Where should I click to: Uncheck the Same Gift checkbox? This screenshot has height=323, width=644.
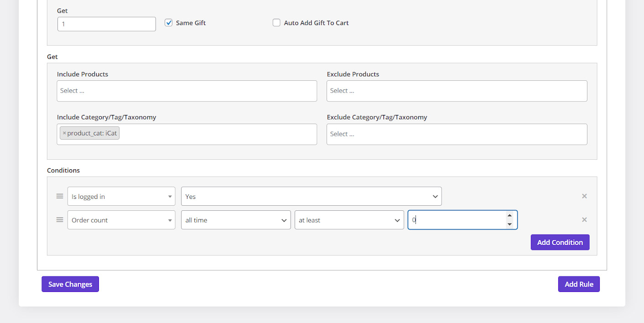pyautogui.click(x=169, y=23)
